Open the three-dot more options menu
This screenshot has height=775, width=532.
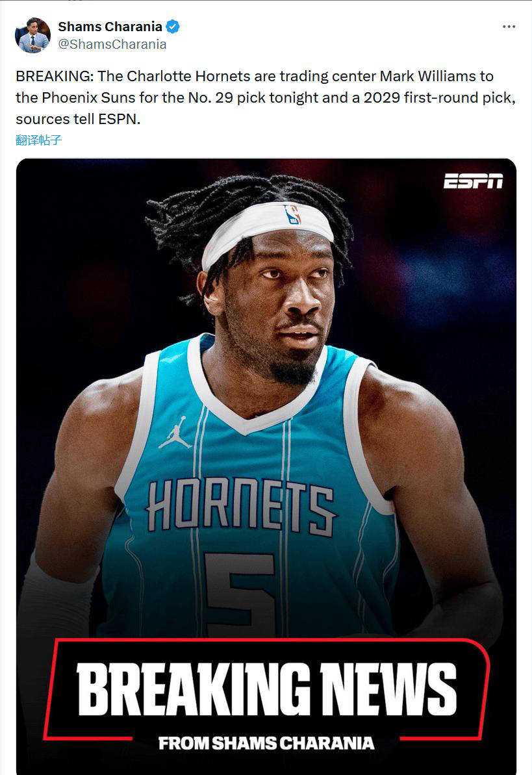coord(509,27)
